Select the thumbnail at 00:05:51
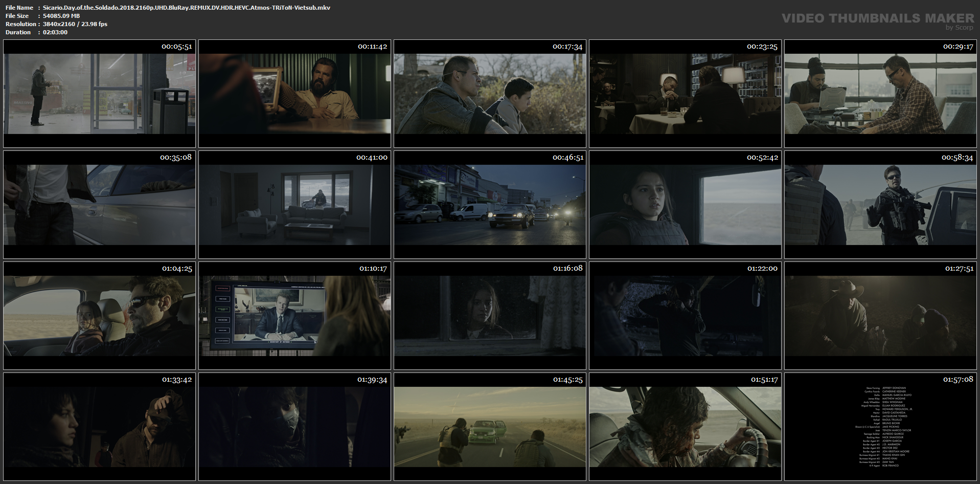Screen dimensions: 980x484 point(99,94)
